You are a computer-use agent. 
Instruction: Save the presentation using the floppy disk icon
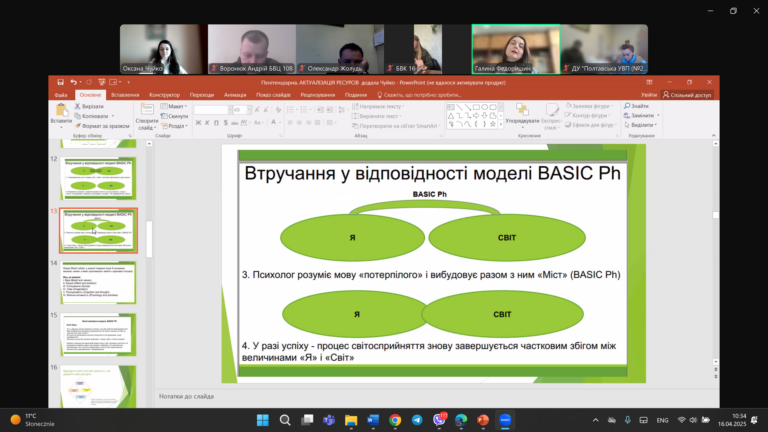[60, 82]
